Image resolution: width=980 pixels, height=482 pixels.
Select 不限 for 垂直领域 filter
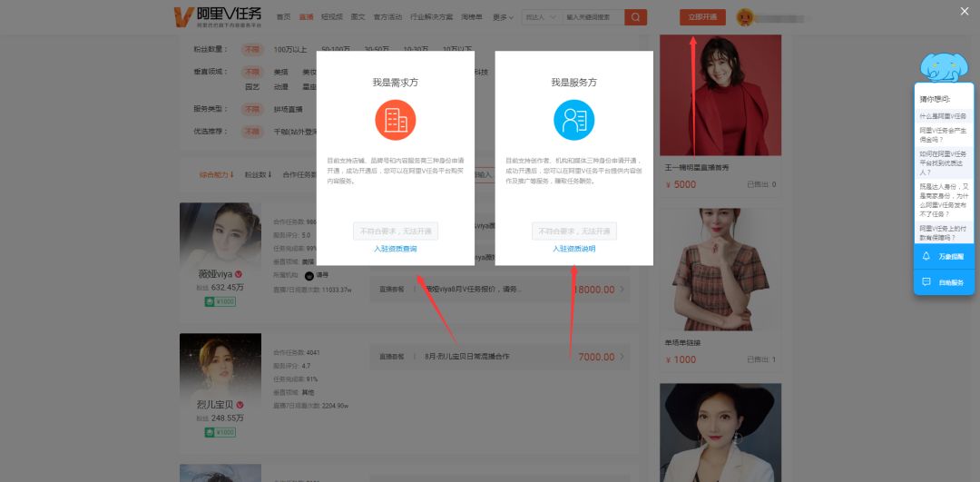coord(252,72)
